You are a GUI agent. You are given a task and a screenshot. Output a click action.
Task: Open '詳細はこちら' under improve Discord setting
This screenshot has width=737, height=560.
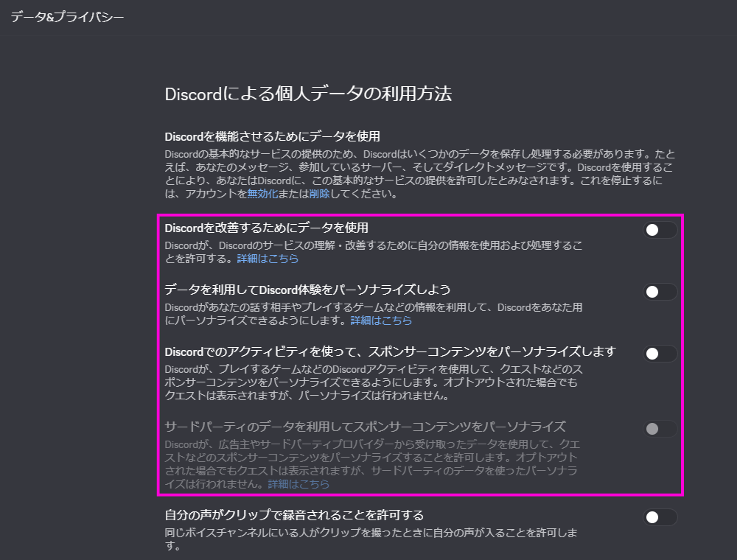click(x=268, y=259)
